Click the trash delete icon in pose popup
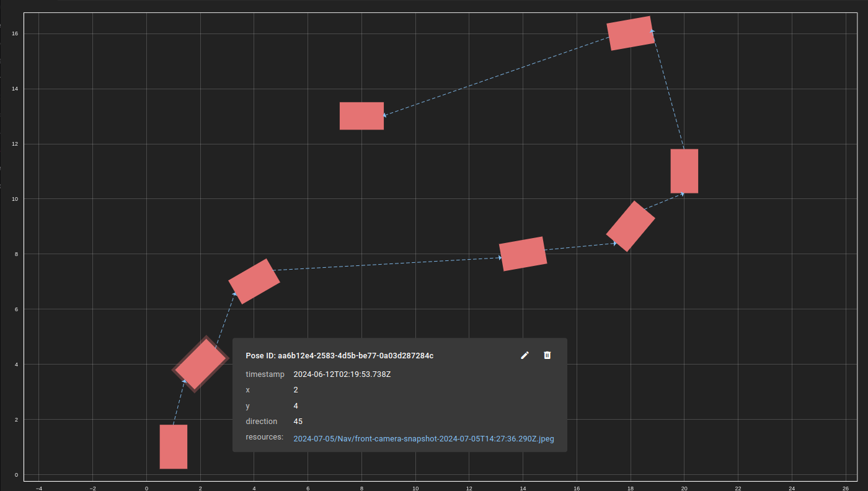This screenshot has height=491, width=868. pos(547,355)
